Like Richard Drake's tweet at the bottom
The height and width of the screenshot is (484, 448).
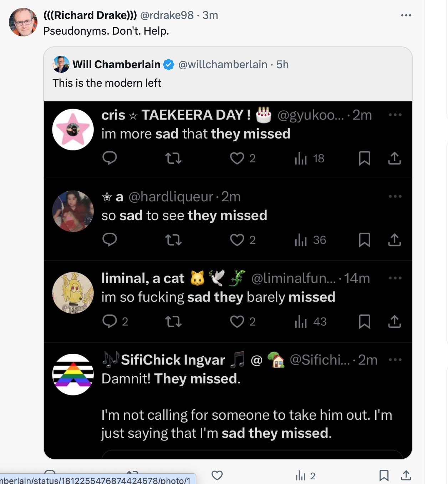tap(217, 475)
